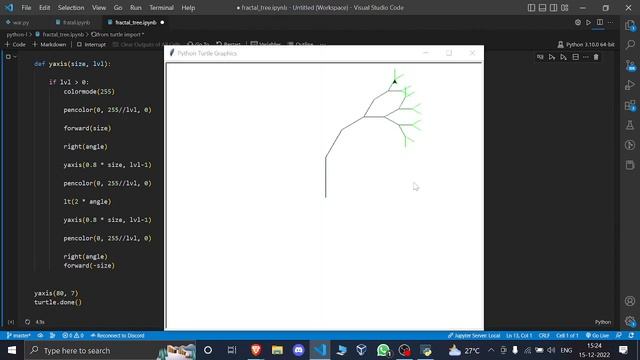
Task: Open the Accounts icon in activity bar
Action: tap(630, 301)
